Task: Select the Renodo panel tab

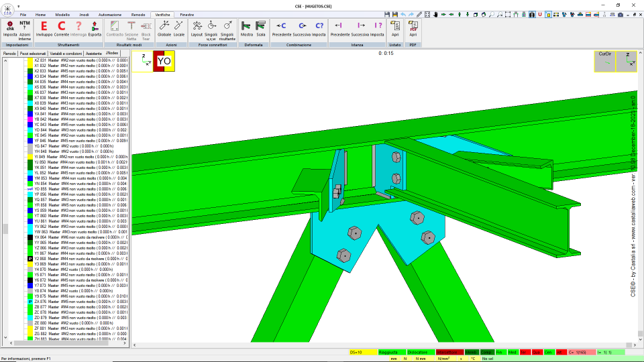Action: coord(9,54)
